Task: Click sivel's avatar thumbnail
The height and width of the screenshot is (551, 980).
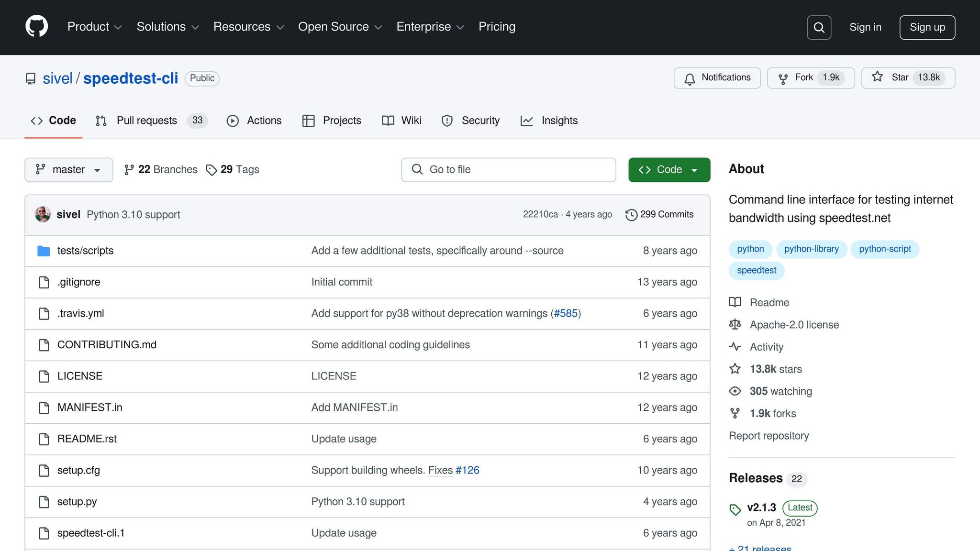Action: (x=43, y=214)
